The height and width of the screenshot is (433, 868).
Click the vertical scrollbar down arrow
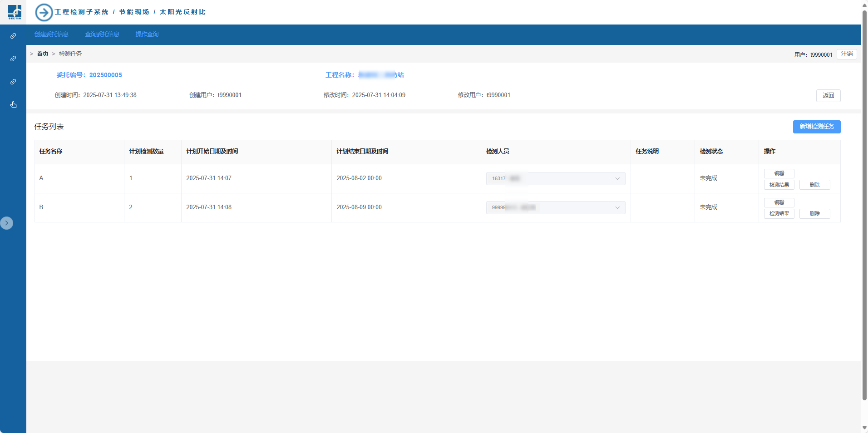coord(864,428)
